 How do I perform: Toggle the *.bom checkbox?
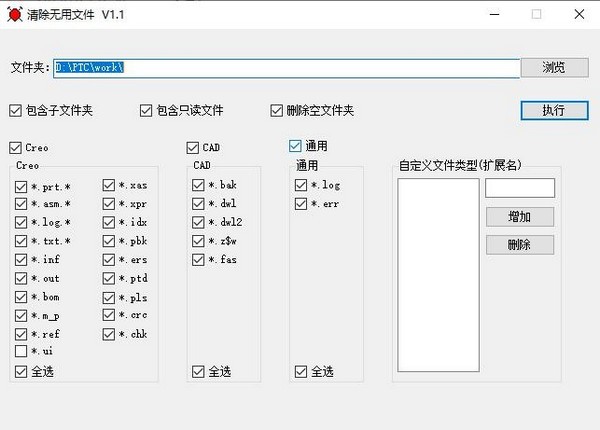coord(21,297)
